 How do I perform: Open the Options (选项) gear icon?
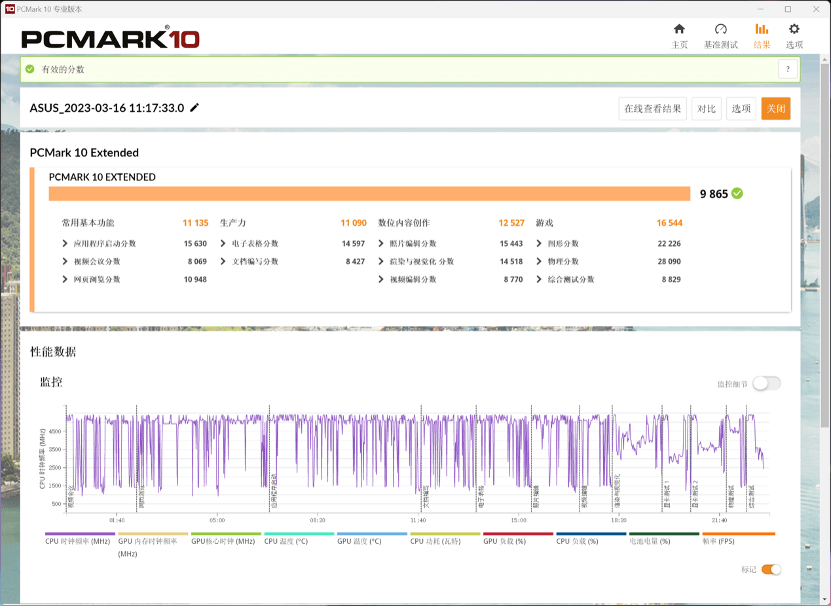coord(794,30)
